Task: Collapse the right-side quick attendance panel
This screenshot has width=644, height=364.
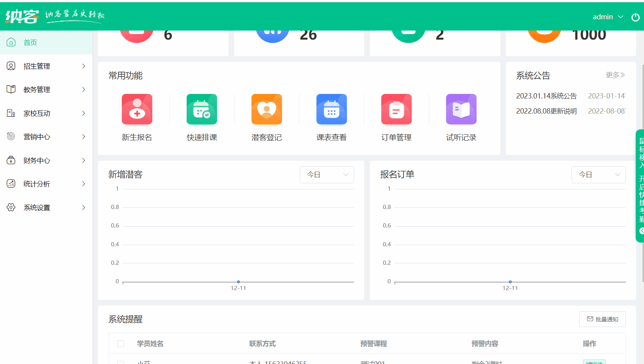Action: [x=641, y=231]
